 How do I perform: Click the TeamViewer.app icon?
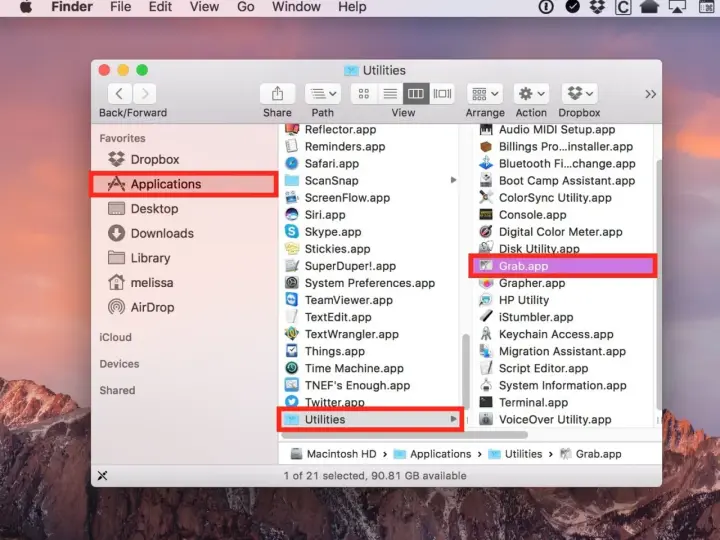coord(292,300)
